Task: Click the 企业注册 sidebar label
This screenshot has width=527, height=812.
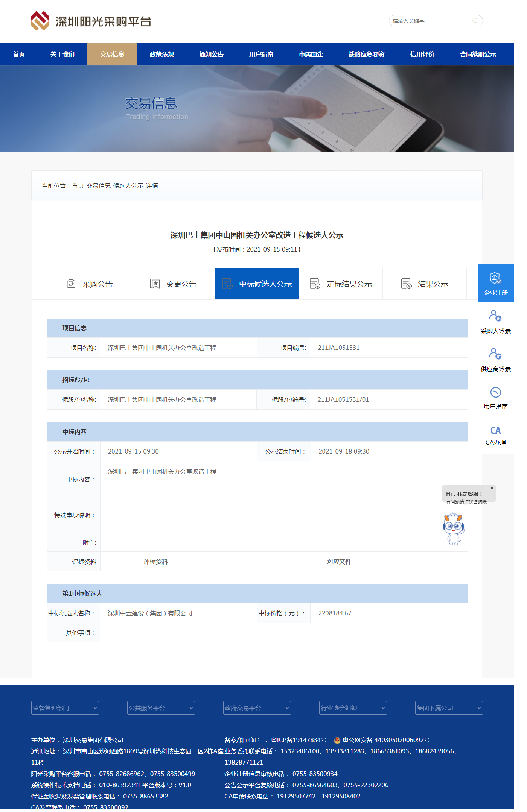Action: click(496, 293)
